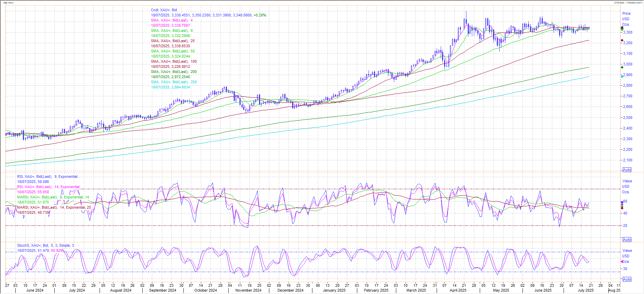
Task: Click the 3,000 price axis label
Action: (x=628, y=64)
